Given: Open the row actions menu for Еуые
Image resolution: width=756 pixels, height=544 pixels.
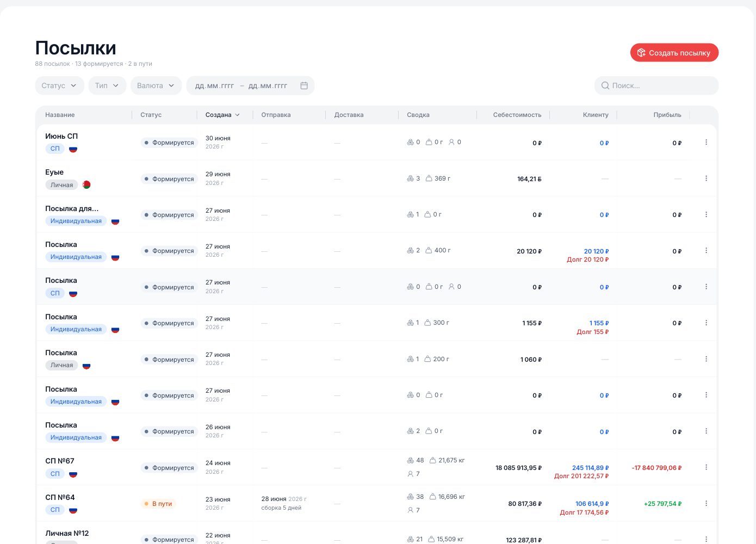Looking at the screenshot, I should pos(706,178).
